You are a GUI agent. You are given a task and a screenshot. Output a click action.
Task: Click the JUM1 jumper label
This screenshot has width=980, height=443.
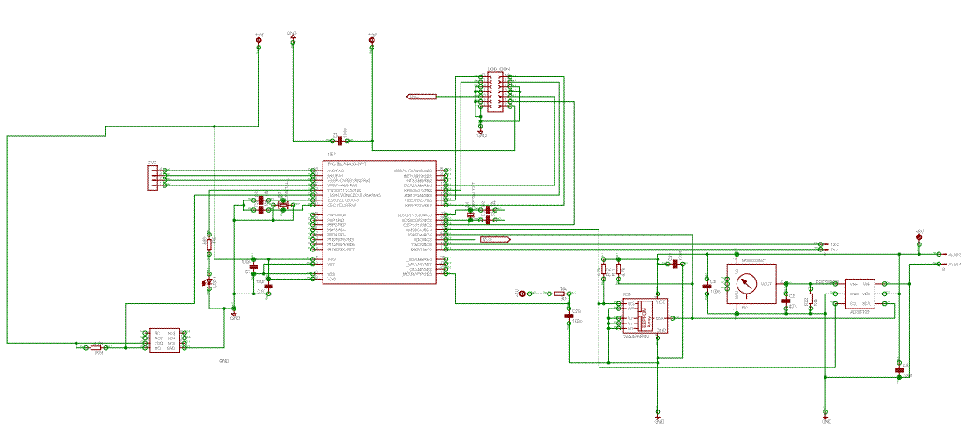(x=955, y=265)
